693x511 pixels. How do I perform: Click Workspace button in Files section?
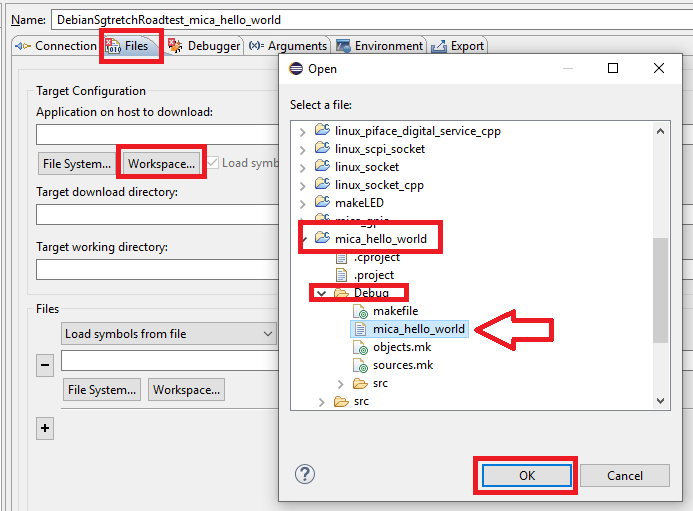pos(187,389)
